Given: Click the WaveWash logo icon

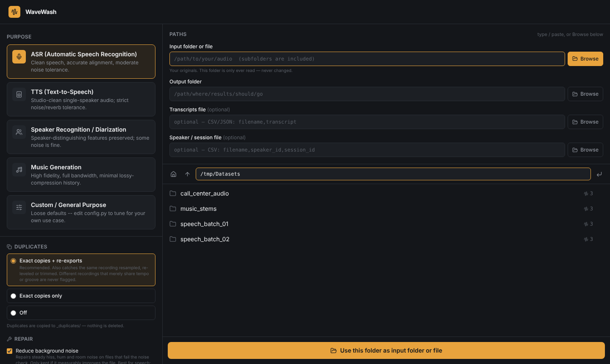Looking at the screenshot, I should (14, 12).
